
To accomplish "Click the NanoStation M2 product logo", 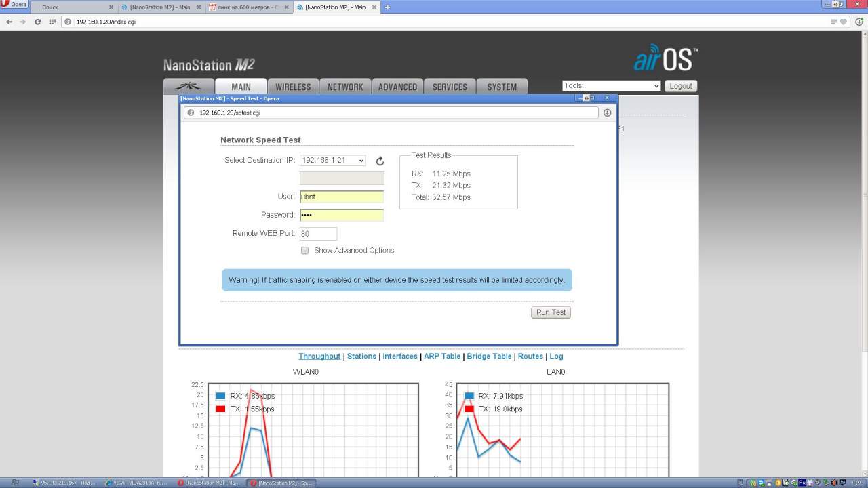I will coord(209,65).
